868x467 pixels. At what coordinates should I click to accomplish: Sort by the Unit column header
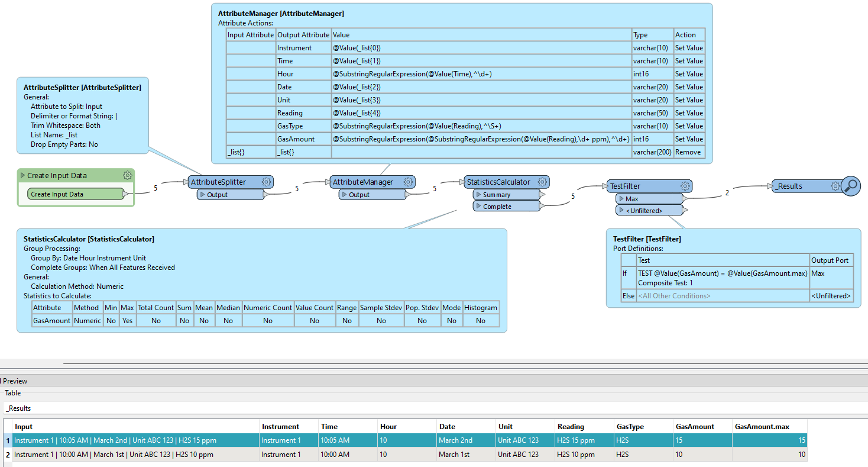pos(525,426)
